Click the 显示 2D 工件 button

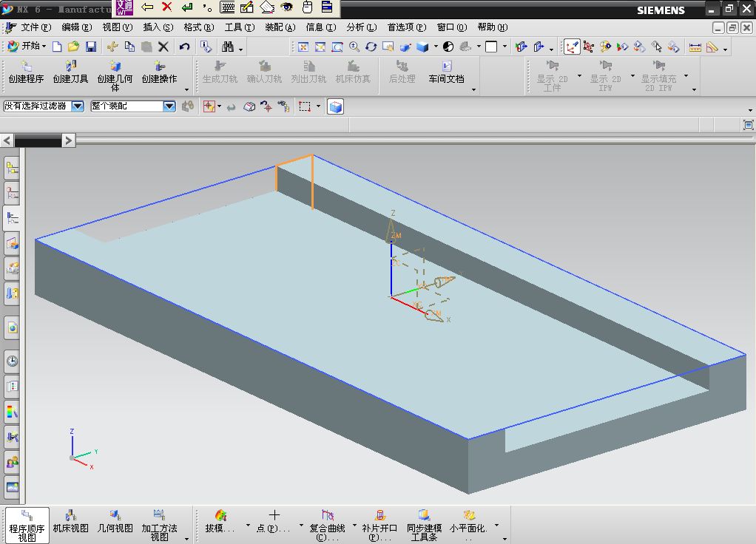tap(553, 75)
